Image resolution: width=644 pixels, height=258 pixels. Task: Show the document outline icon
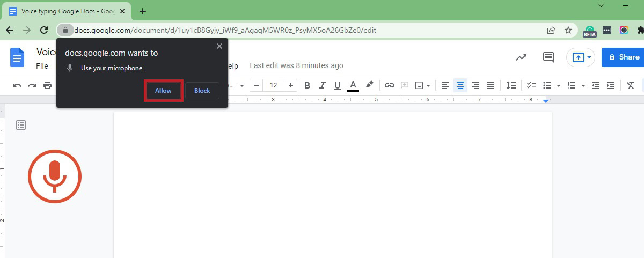[x=21, y=125]
